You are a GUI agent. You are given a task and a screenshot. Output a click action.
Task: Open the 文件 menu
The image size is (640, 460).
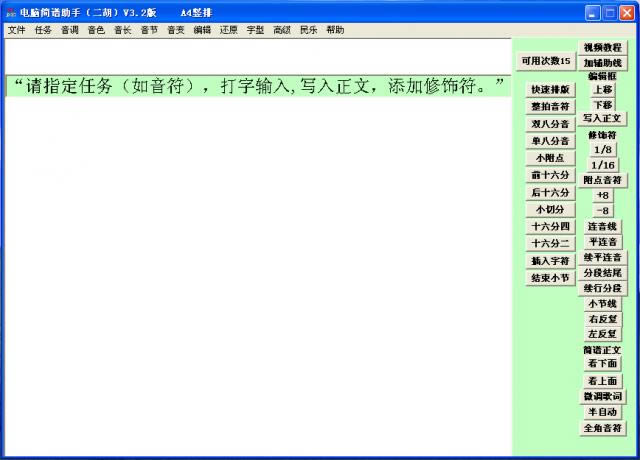tap(17, 30)
